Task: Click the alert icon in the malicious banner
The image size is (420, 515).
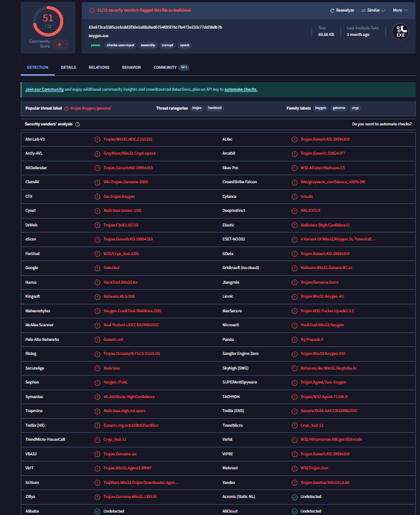Action: point(92,10)
